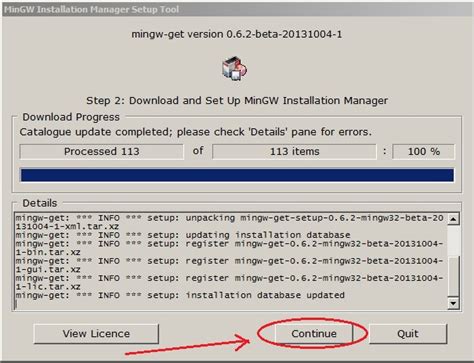The width and height of the screenshot is (474, 363).
Task: Click the mingw-get version heading text
Action: [237, 34]
